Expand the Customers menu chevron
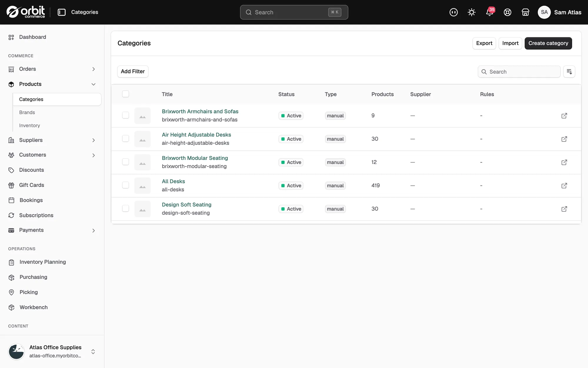The height and width of the screenshot is (368, 588). [x=93, y=155]
